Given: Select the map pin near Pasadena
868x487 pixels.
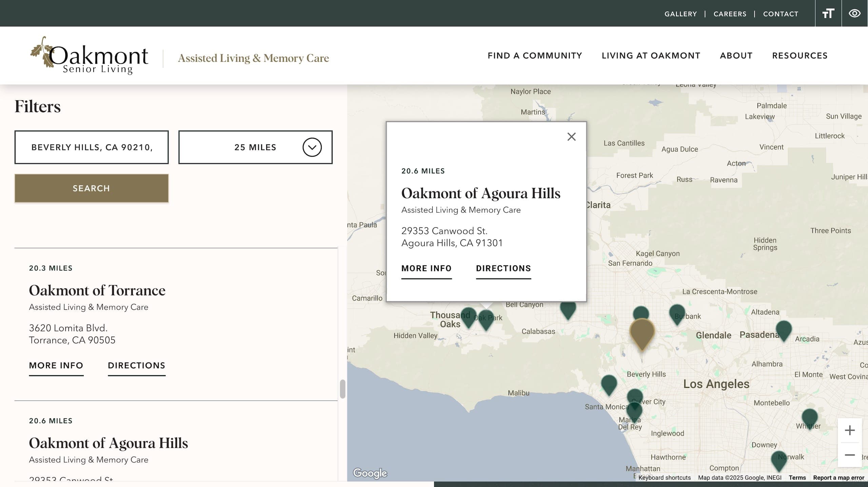Looking at the screenshot, I should (784, 330).
